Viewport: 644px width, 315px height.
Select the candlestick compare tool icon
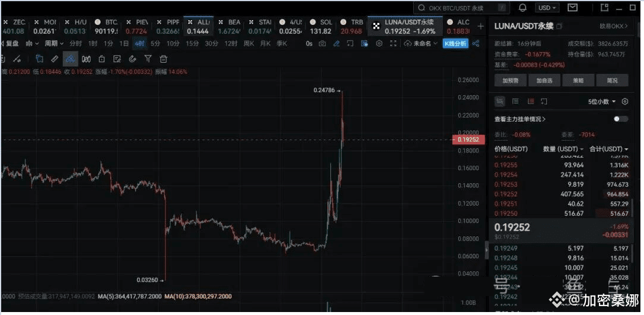[86, 59]
